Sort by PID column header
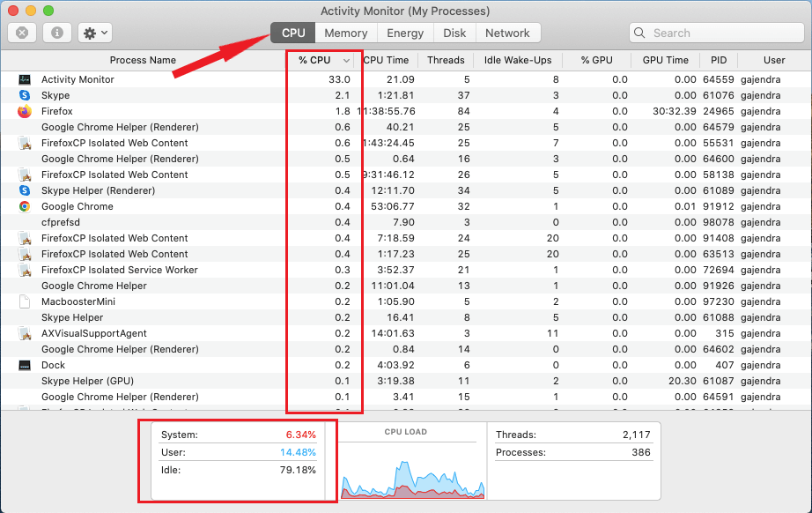The image size is (812, 513). pos(719,60)
